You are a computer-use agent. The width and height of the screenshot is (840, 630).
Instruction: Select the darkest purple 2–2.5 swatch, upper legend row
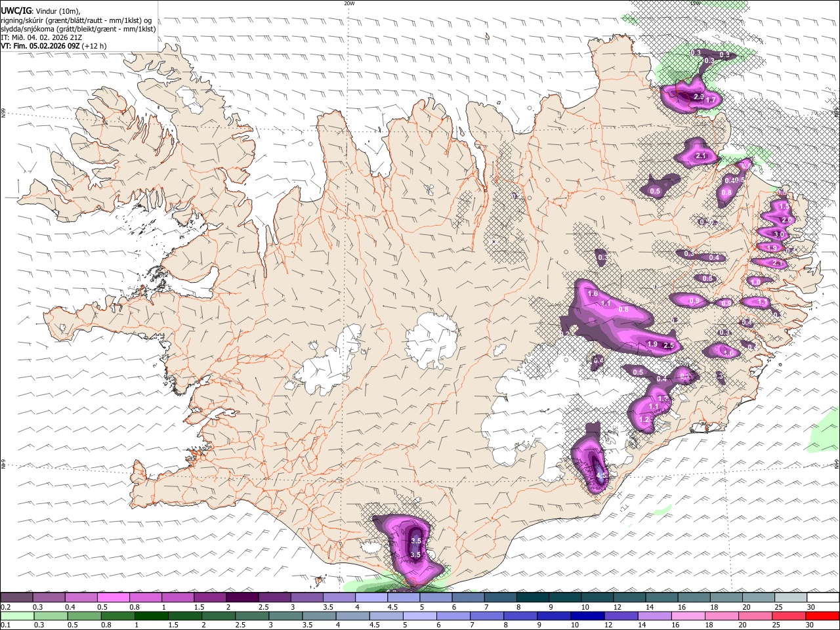coord(241,598)
